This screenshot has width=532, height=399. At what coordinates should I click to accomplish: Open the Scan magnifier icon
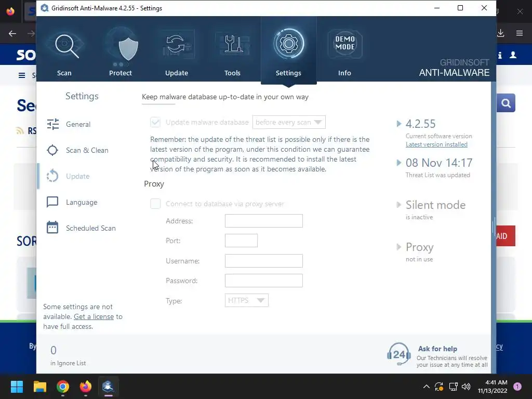pos(67,46)
